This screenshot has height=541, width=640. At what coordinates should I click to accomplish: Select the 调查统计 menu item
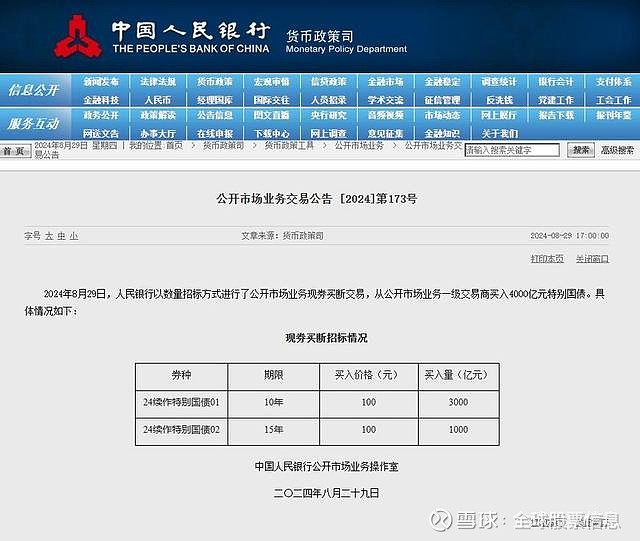click(x=499, y=82)
